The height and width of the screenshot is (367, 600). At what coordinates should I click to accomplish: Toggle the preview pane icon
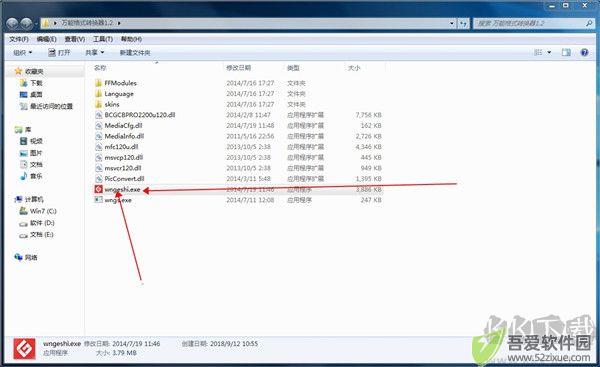click(566, 52)
